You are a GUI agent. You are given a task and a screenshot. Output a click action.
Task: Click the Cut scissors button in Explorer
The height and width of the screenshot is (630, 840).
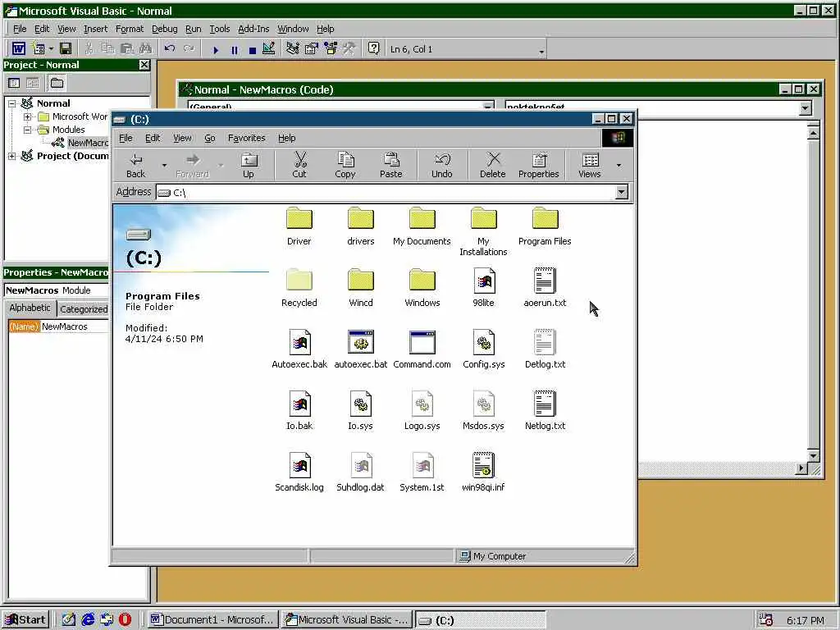tap(299, 165)
